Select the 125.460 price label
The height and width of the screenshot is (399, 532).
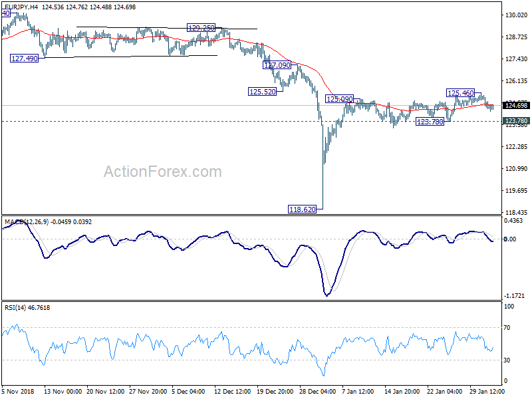[460, 93]
